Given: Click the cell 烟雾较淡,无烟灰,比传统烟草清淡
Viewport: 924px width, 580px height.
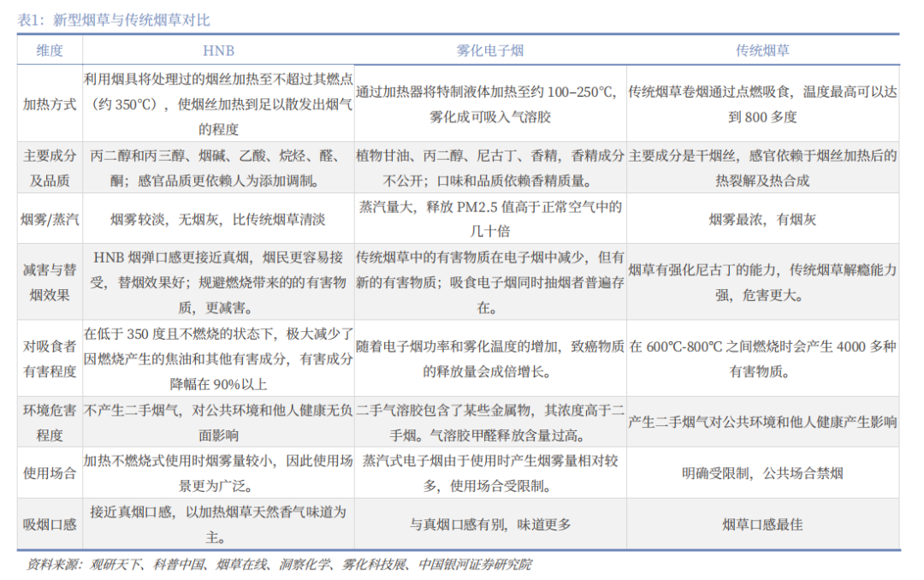Looking at the screenshot, I should pos(218,219).
